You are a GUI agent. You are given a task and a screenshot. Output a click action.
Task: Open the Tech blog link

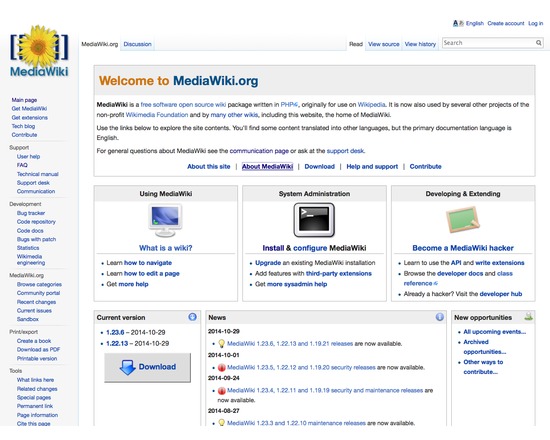pos(23,126)
